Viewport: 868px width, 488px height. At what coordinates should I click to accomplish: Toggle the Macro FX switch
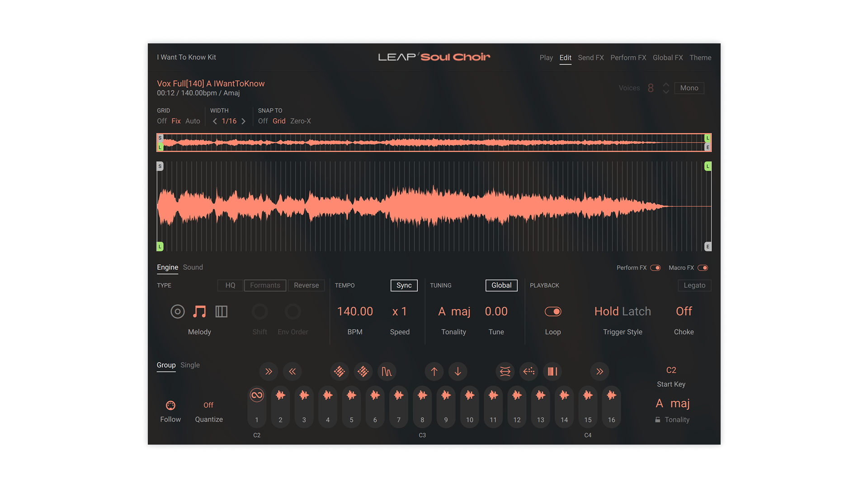703,267
